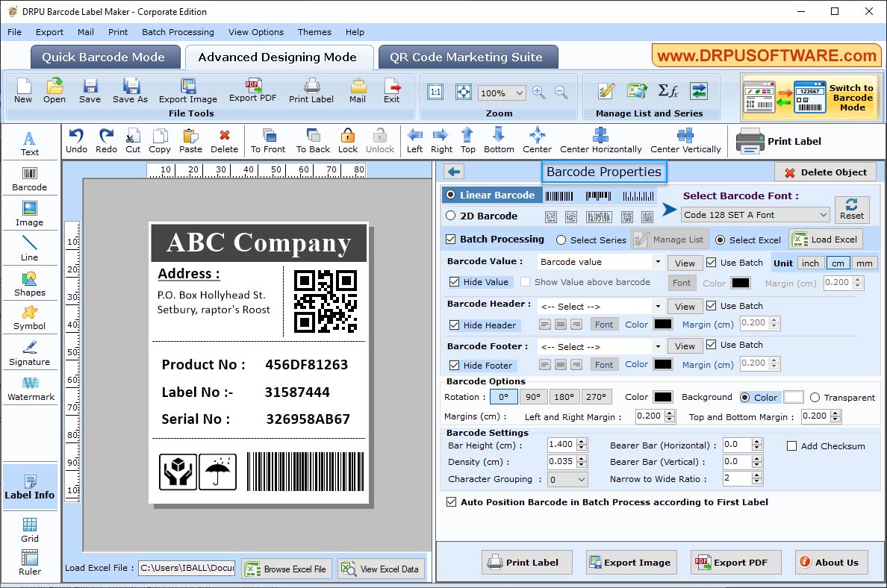The height and width of the screenshot is (588, 887).
Task: Switch to QR Code Marketing Suite tab
Action: (x=467, y=57)
